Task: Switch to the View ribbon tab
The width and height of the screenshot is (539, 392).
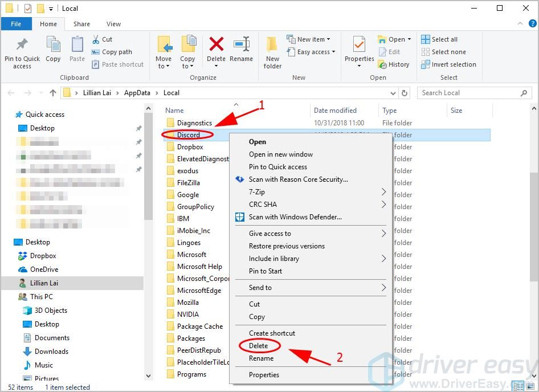Action: click(x=113, y=24)
